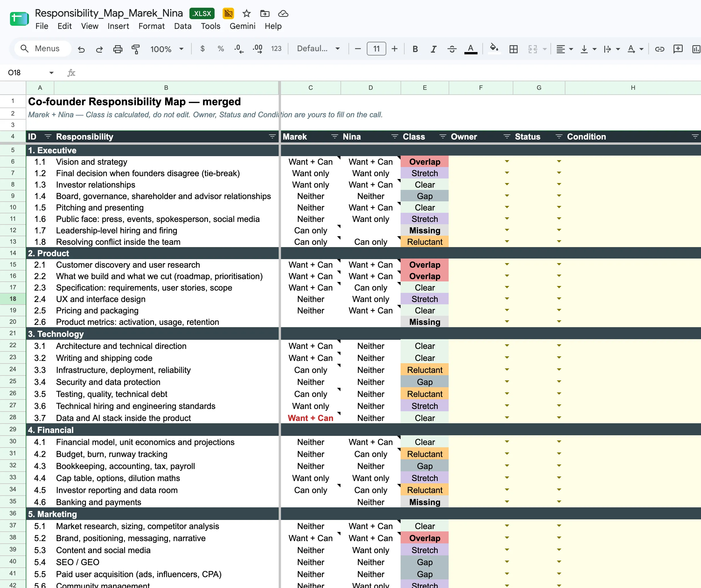Select column E header
Image resolution: width=701 pixels, height=588 pixels.
tap(425, 88)
